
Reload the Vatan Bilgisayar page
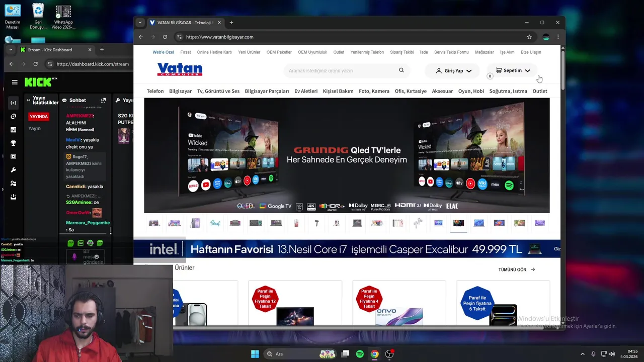coord(165,37)
